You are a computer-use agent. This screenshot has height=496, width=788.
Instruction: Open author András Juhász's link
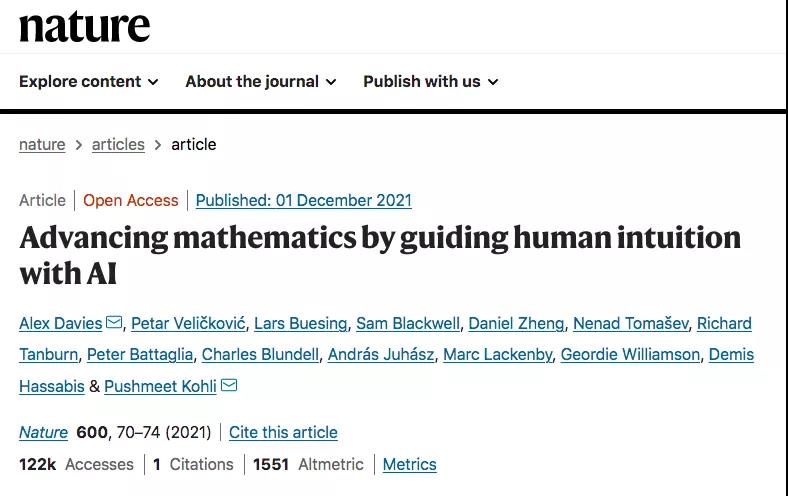381,355
